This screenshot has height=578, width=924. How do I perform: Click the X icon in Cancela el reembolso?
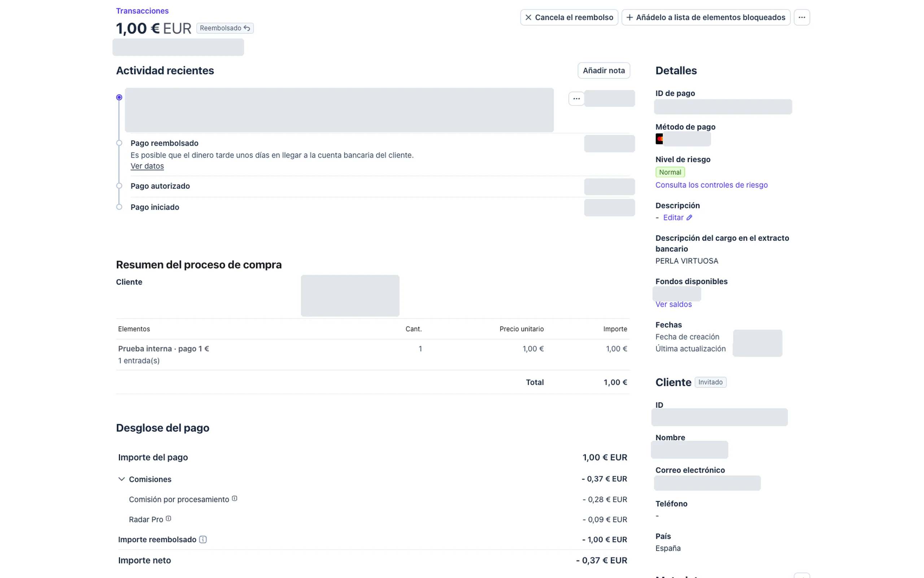click(528, 17)
